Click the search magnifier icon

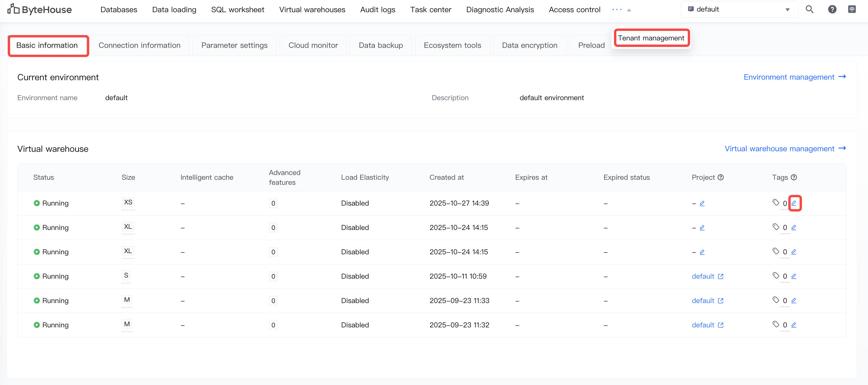pyautogui.click(x=809, y=10)
